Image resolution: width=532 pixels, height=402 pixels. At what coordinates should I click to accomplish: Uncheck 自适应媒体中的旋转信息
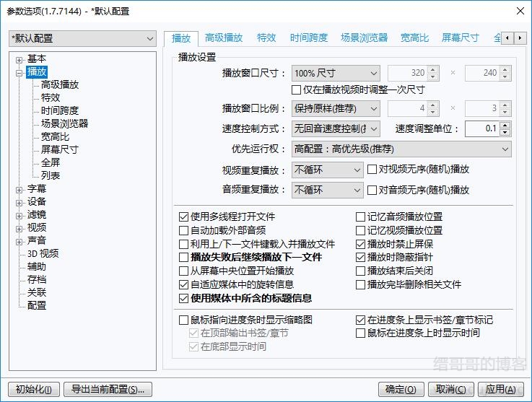(x=183, y=284)
